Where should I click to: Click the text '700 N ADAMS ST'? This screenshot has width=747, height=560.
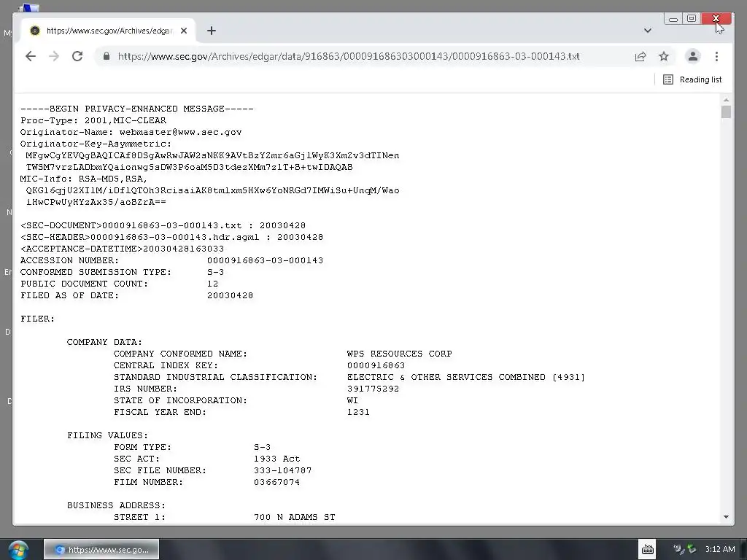295,517
